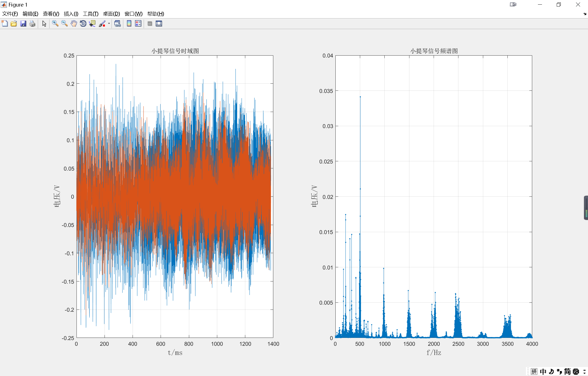Expand the Brush tool color dropdown arrow

click(109, 24)
